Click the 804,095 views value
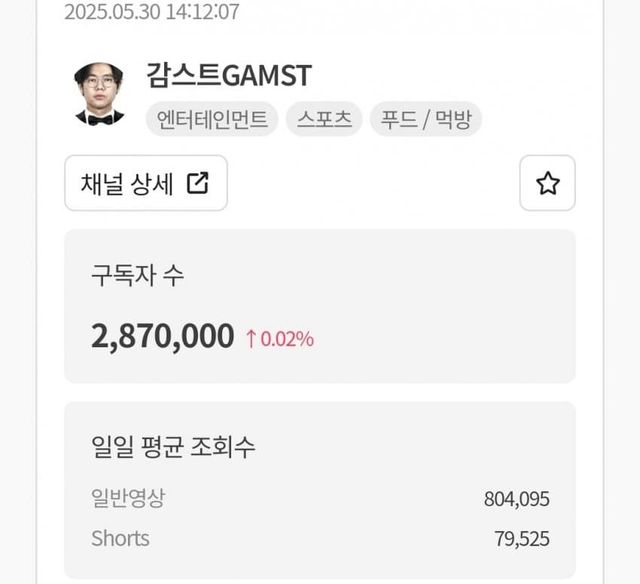The height and width of the screenshot is (584, 640). coord(515,499)
